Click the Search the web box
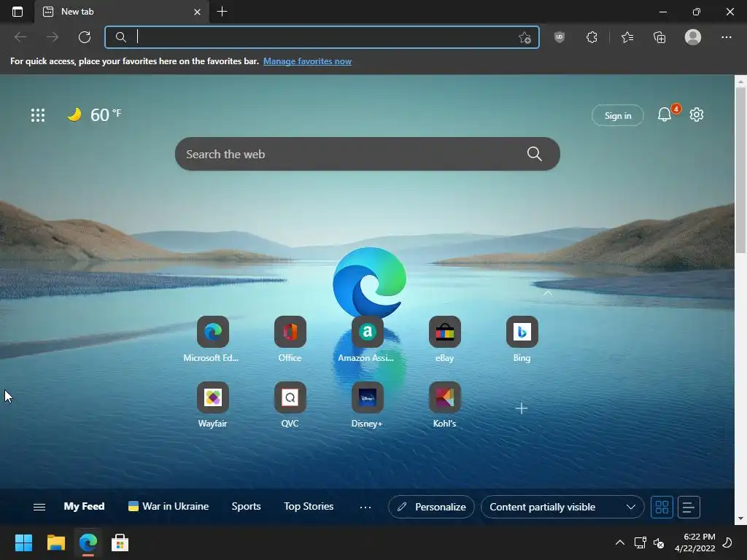747x560 pixels. click(368, 154)
